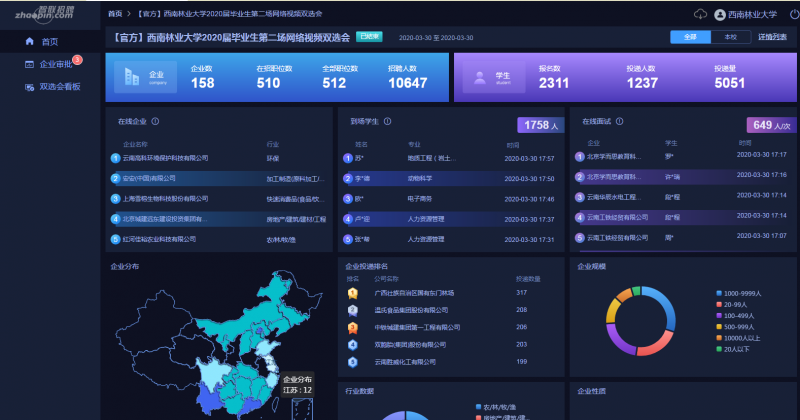Click the cloud download icon in the header
This screenshot has height=420, width=800.
pos(700,14)
